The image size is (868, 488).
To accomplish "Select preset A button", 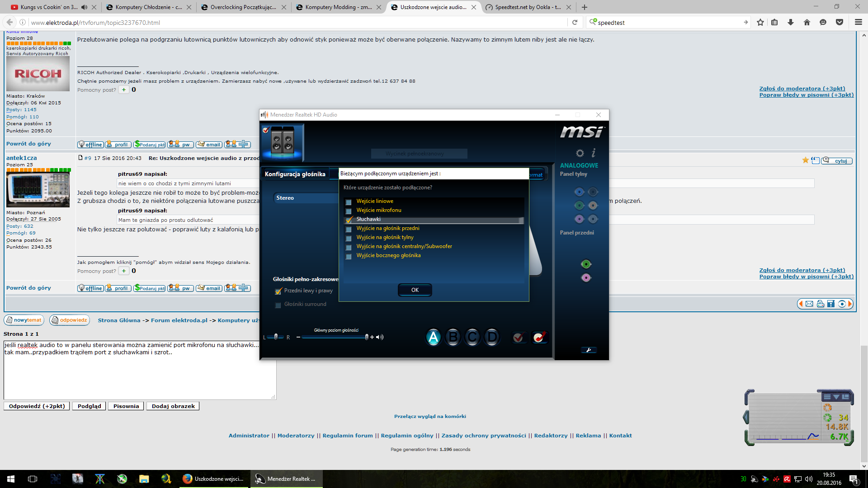I will [433, 337].
